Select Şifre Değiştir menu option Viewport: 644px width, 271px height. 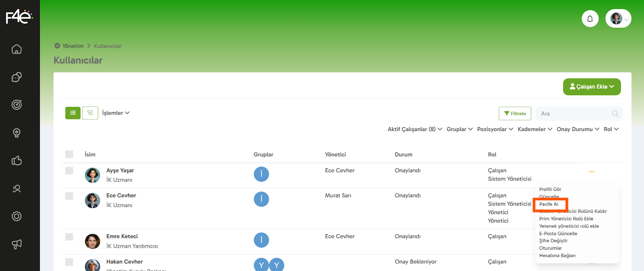(553, 241)
